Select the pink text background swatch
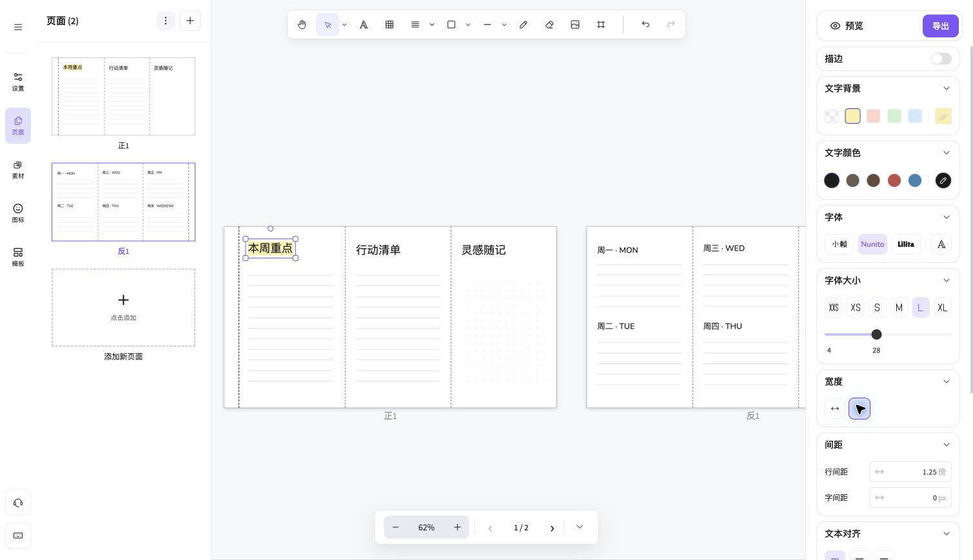 coord(873,116)
